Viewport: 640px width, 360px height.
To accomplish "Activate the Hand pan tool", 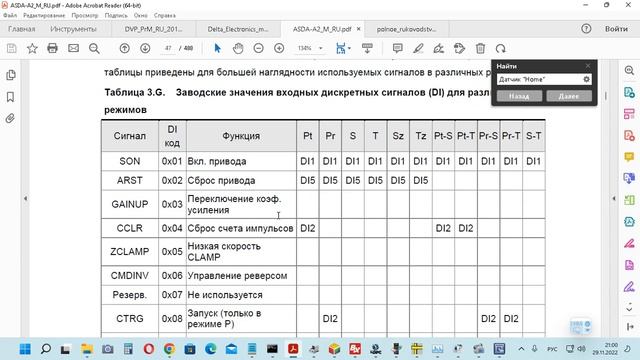I will coord(238,48).
